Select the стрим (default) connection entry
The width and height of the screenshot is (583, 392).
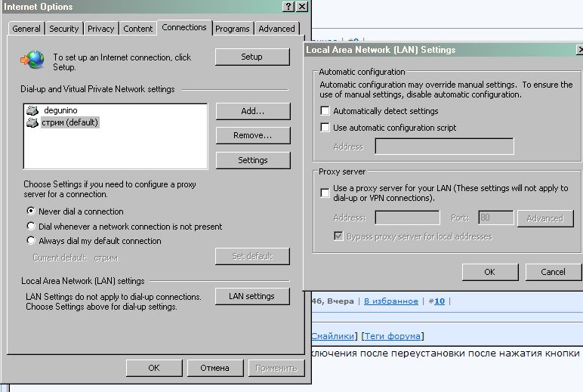(69, 122)
